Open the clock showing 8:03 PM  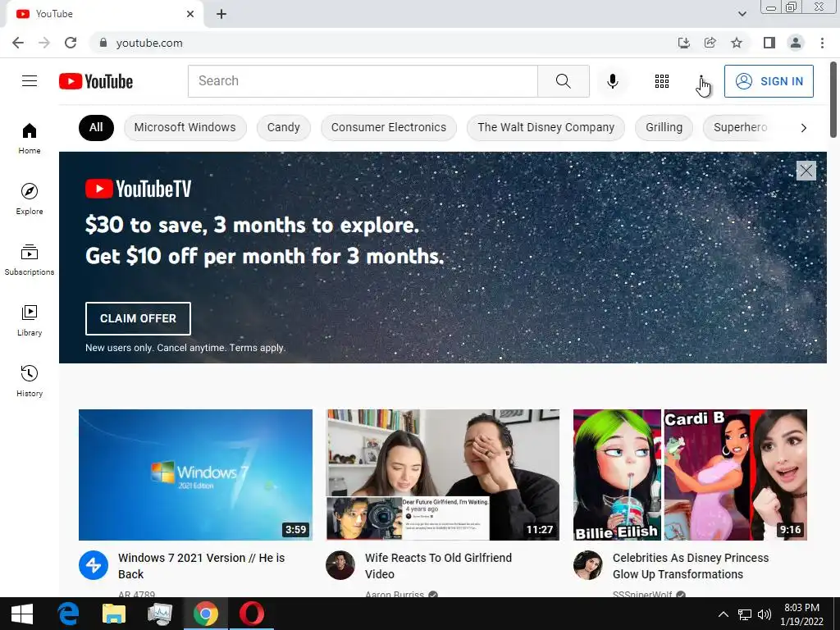click(802, 614)
